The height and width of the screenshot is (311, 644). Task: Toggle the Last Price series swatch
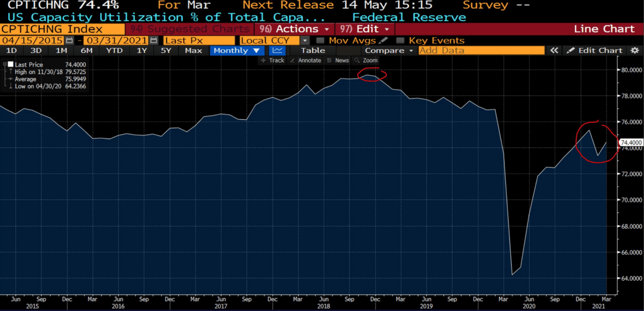(x=10, y=64)
